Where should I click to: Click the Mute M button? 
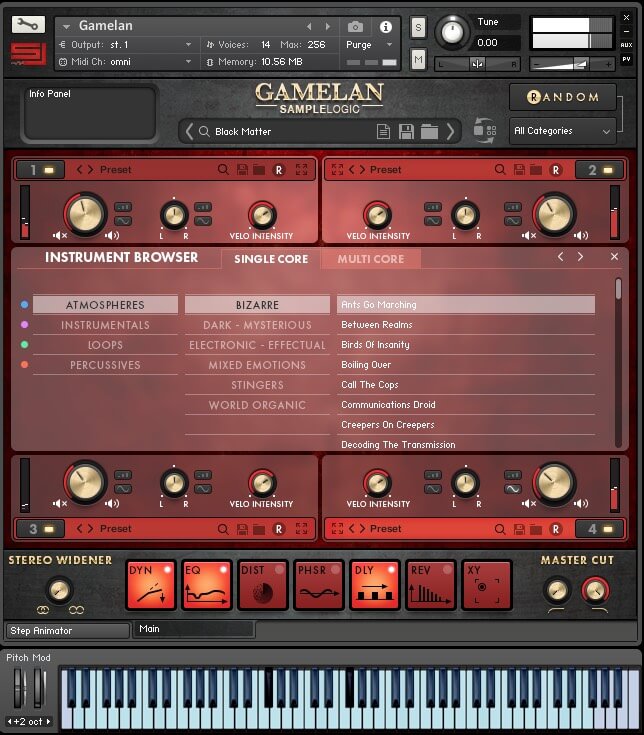pos(418,60)
